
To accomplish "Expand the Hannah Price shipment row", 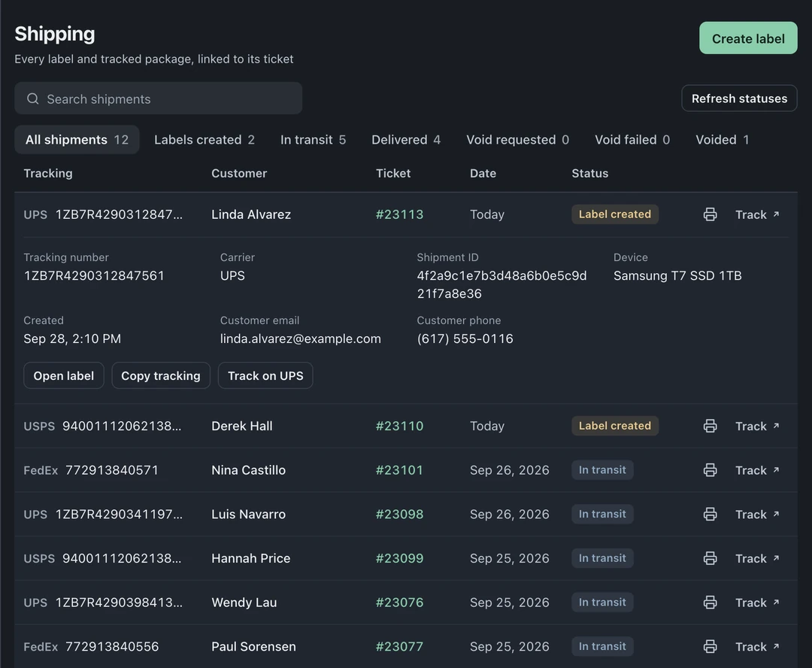I will coord(406,558).
